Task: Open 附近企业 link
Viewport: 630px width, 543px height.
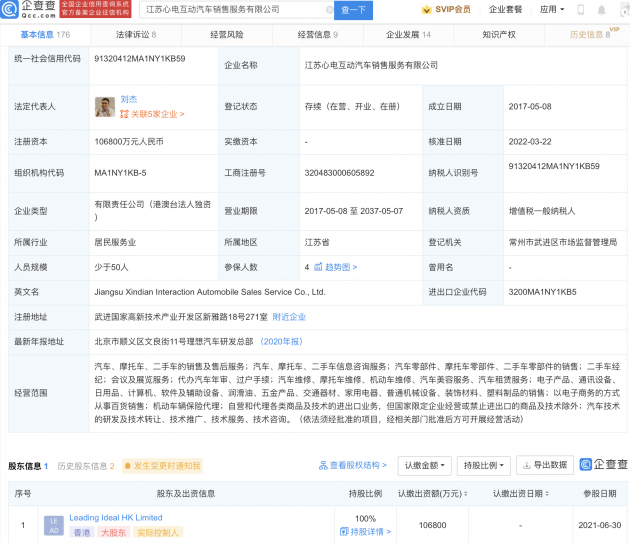Action: (x=289, y=317)
